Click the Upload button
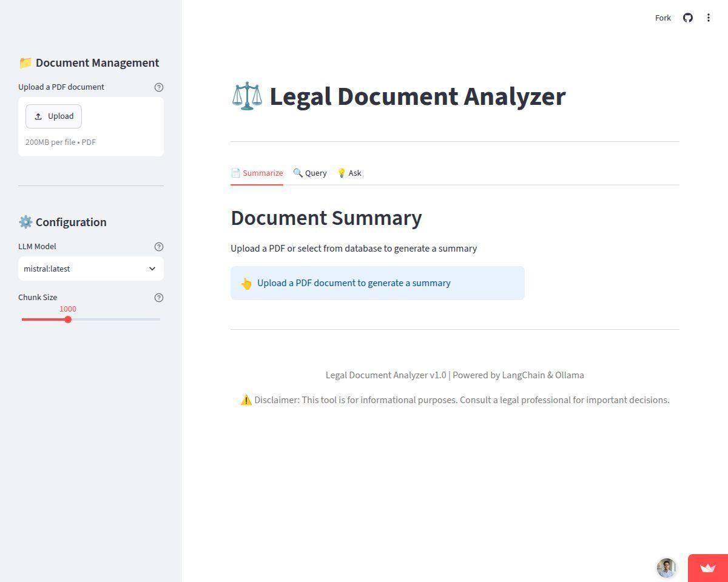This screenshot has width=728, height=582. pos(53,116)
